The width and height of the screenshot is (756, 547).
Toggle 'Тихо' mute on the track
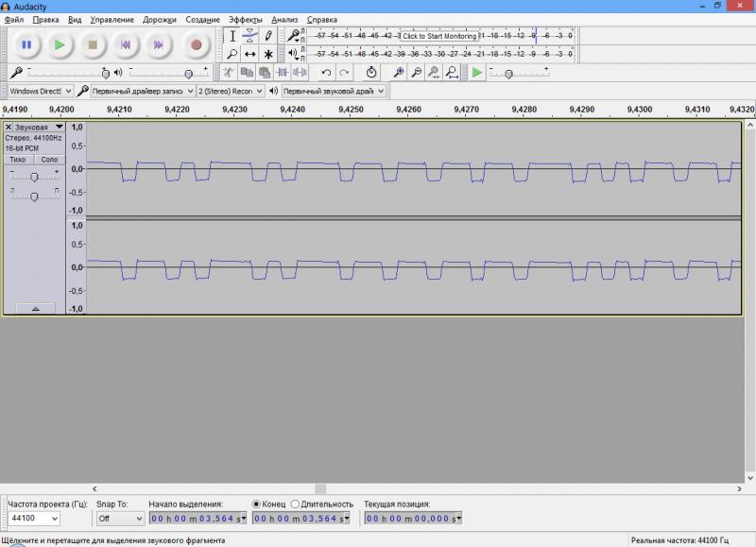pos(18,160)
